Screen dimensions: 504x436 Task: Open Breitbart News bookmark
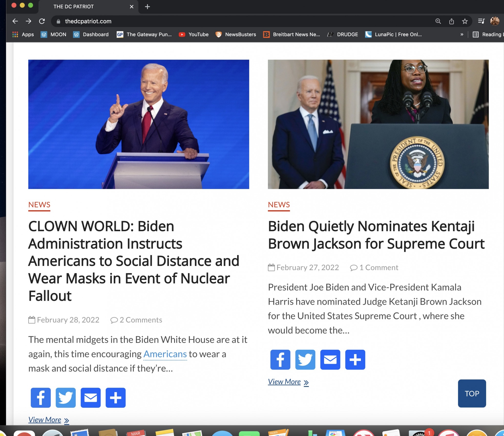click(x=291, y=34)
